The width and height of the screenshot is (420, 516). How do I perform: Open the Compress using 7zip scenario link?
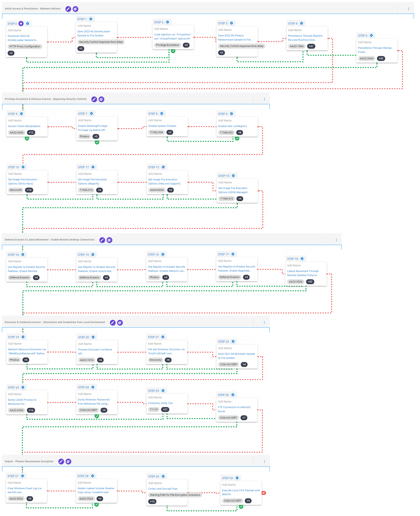tap(160, 403)
